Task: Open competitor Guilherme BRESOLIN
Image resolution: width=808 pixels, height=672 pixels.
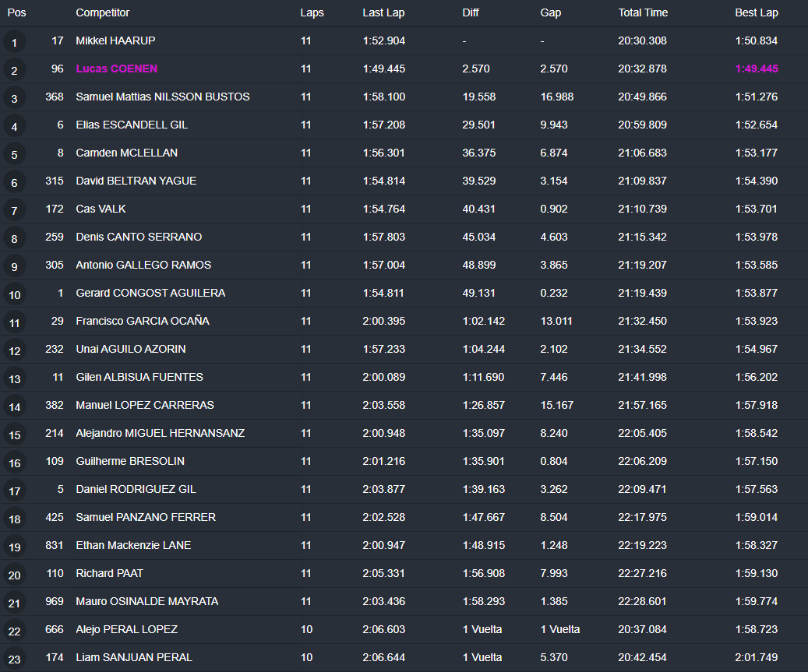Action: pos(130,461)
